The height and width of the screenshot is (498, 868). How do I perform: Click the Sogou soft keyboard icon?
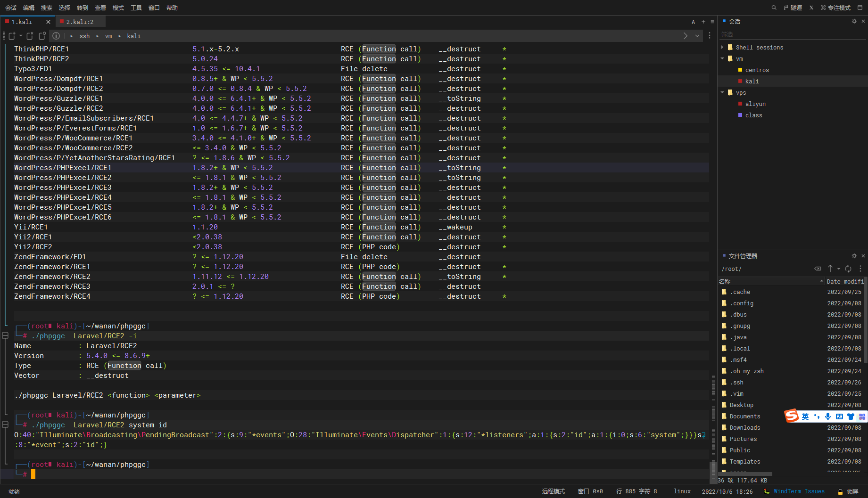tap(839, 416)
